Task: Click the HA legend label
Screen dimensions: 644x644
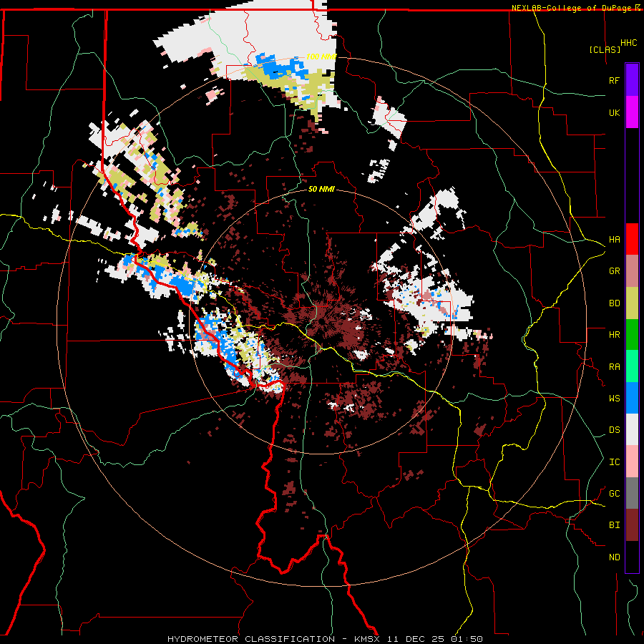Action: pyautogui.click(x=614, y=240)
